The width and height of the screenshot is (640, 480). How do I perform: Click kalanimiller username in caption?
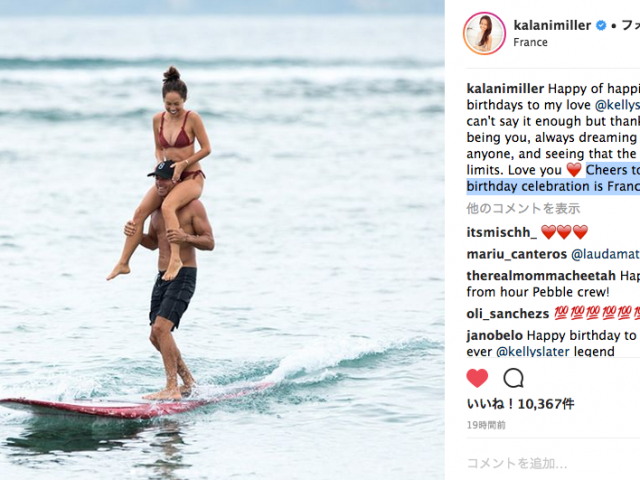pos(505,89)
